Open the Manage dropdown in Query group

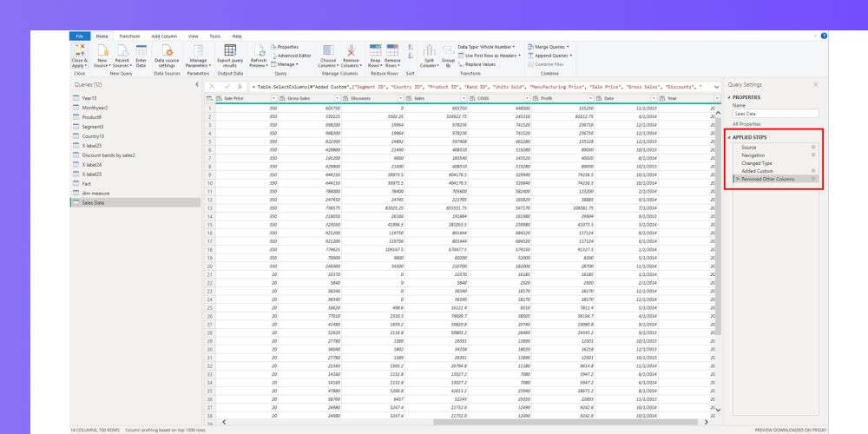pyautogui.click(x=285, y=64)
